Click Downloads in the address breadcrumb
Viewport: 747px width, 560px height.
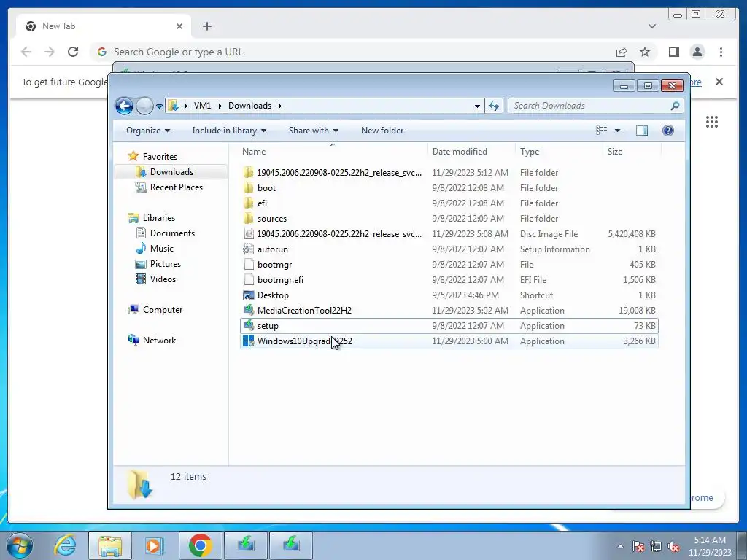click(x=249, y=106)
